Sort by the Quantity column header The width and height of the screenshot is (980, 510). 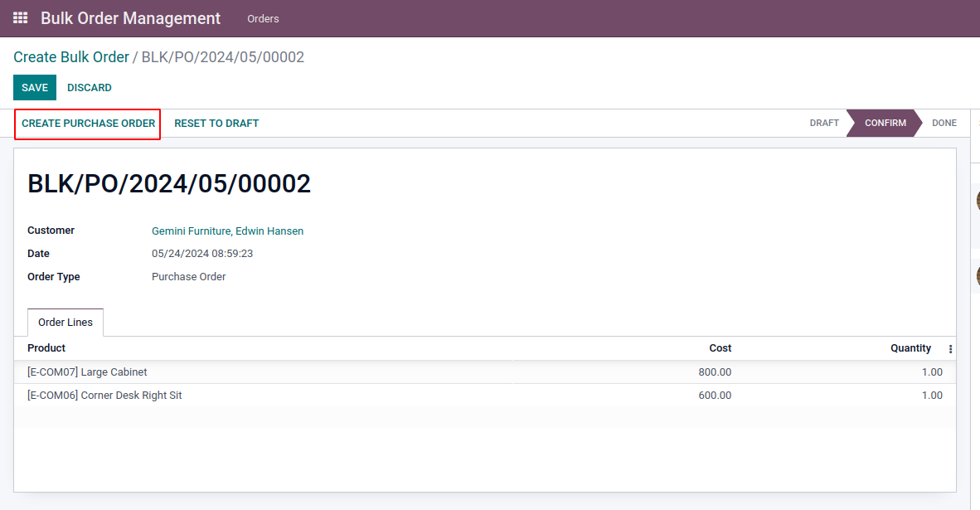(910, 348)
